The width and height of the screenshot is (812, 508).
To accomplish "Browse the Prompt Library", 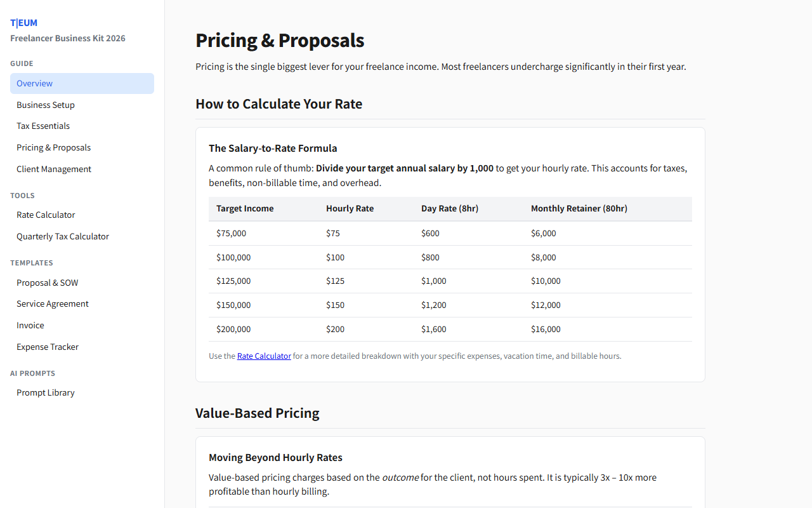I will [45, 392].
